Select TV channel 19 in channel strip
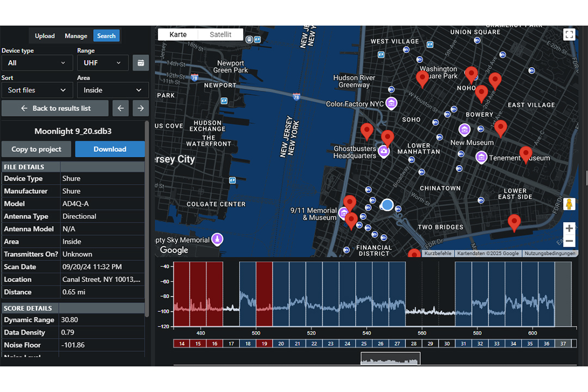The image size is (588, 392). (x=265, y=344)
